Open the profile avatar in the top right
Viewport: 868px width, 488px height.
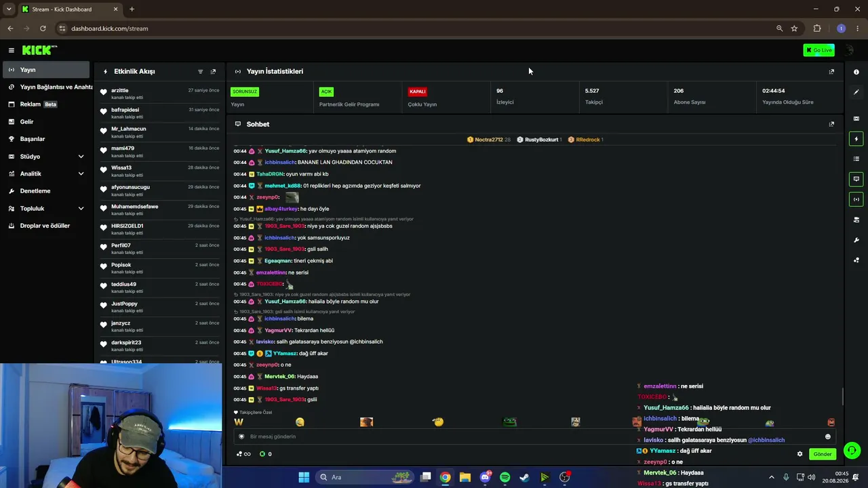click(x=849, y=50)
